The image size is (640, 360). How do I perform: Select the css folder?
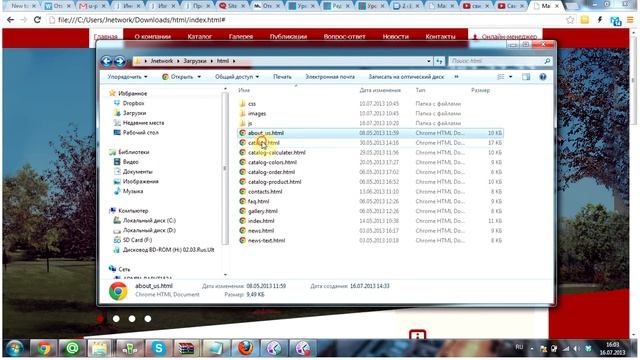pos(252,104)
